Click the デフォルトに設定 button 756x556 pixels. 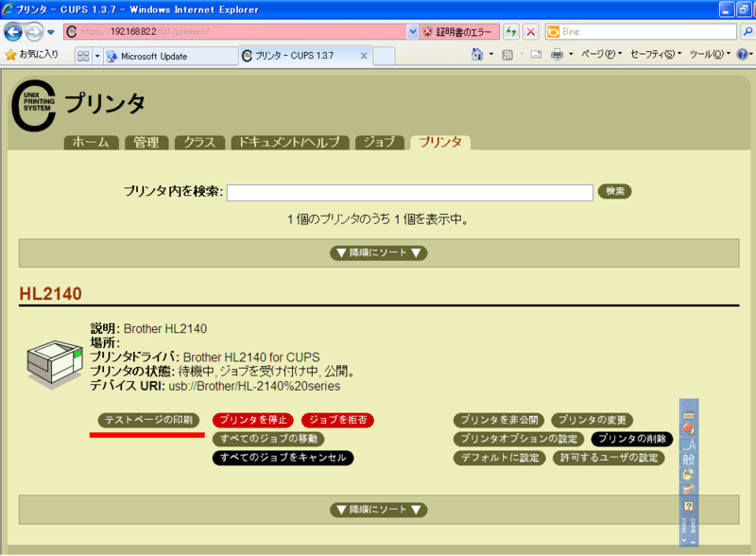pos(500,458)
